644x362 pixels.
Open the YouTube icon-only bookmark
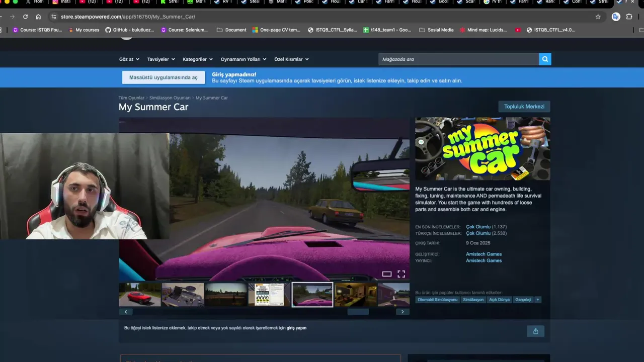pos(518,30)
